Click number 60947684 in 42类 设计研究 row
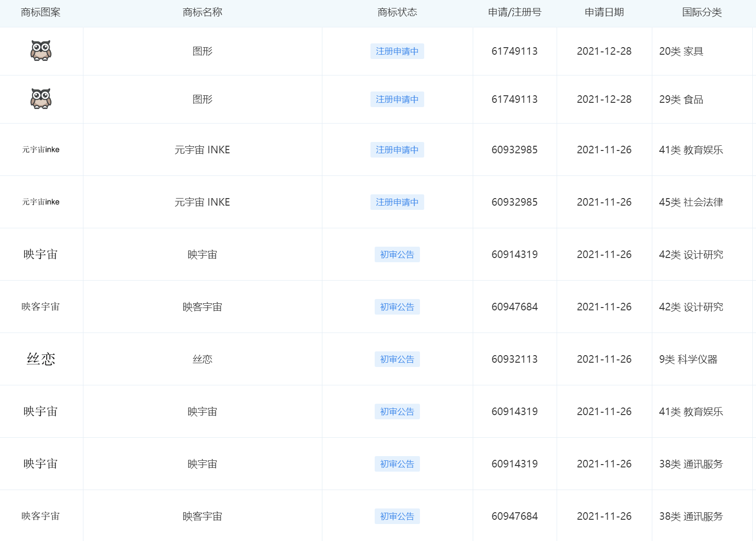756x541 pixels. (x=515, y=307)
